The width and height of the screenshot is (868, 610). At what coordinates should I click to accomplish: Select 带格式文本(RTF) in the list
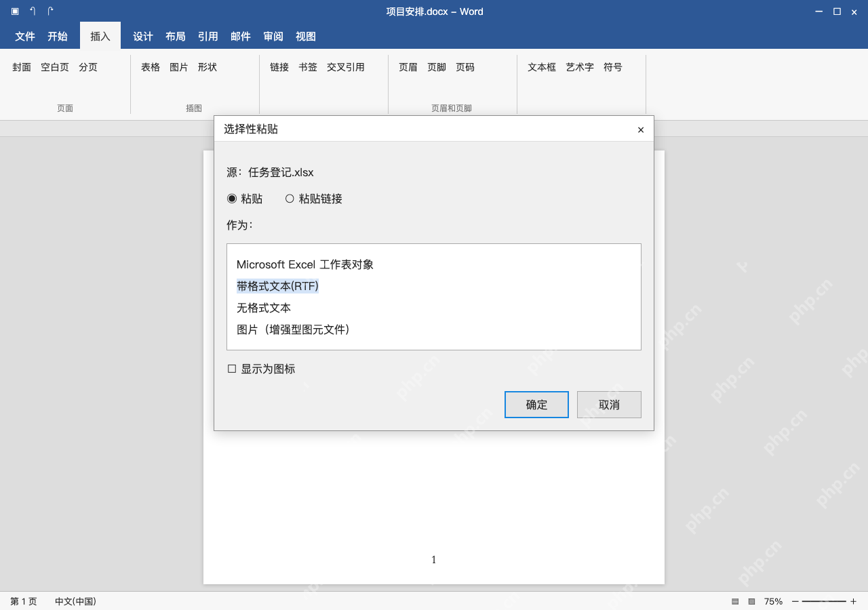click(277, 286)
